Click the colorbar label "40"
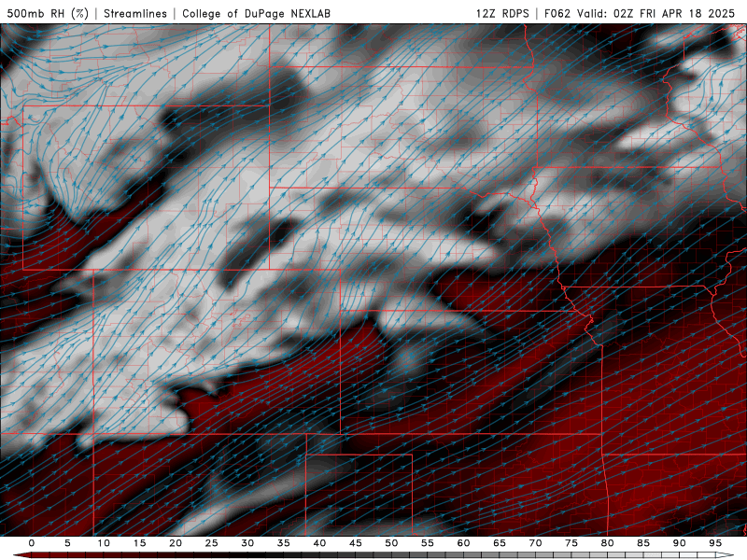This screenshot has width=747, height=560. click(319, 543)
